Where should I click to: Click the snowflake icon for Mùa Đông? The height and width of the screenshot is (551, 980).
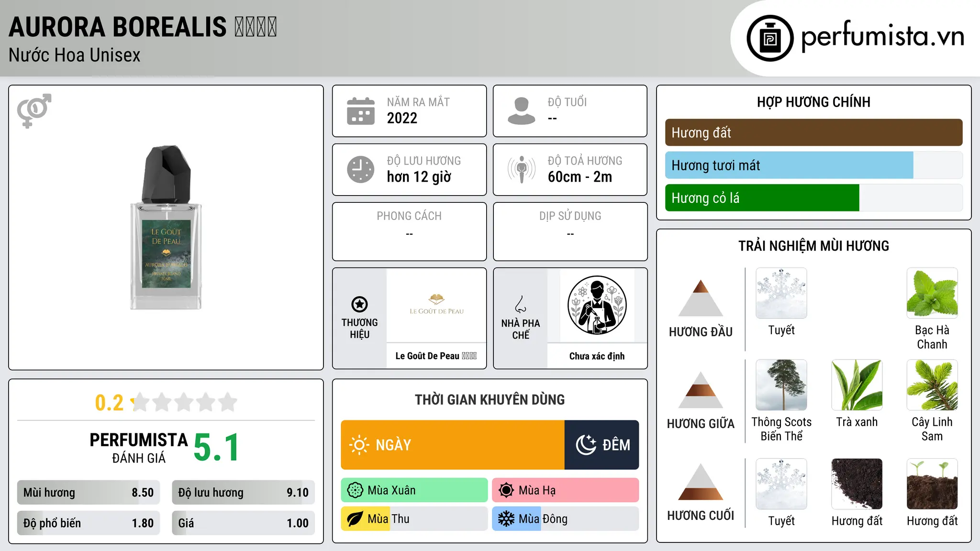coord(506,519)
